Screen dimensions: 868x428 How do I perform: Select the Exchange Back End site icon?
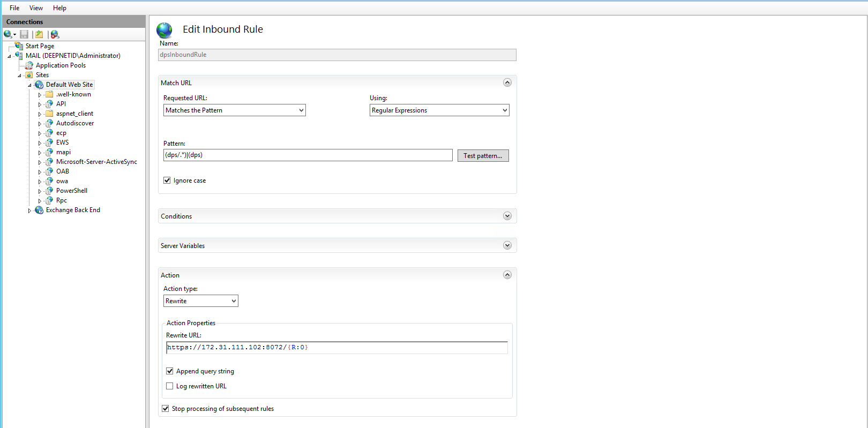pos(39,210)
